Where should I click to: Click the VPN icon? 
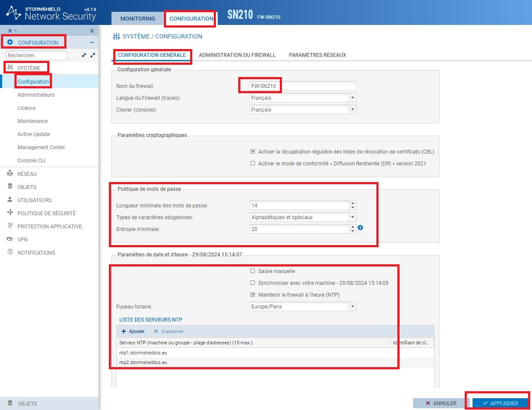[10, 239]
